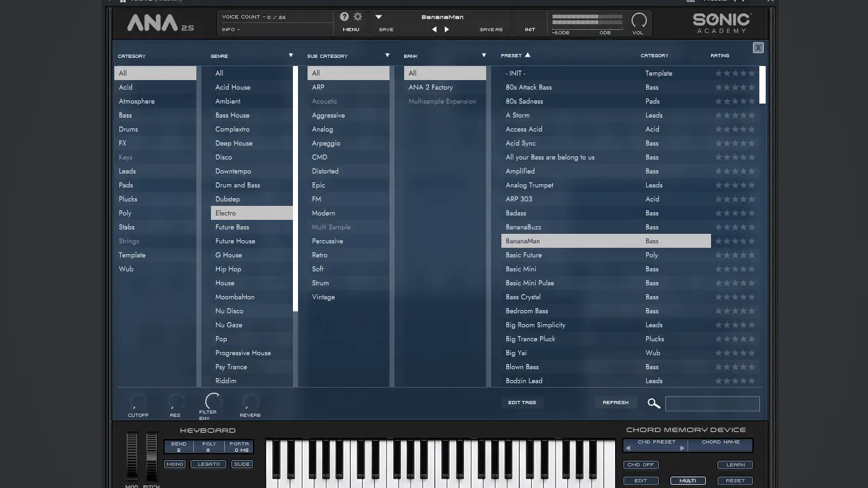The height and width of the screenshot is (488, 868).
Task: Select Aggressive in Sub Category list
Action: click(348, 115)
